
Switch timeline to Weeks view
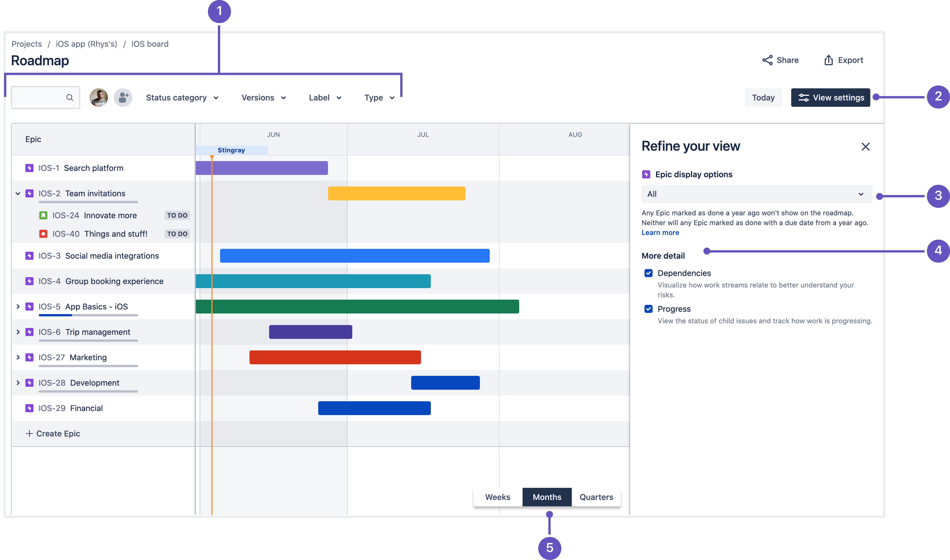[x=498, y=497]
